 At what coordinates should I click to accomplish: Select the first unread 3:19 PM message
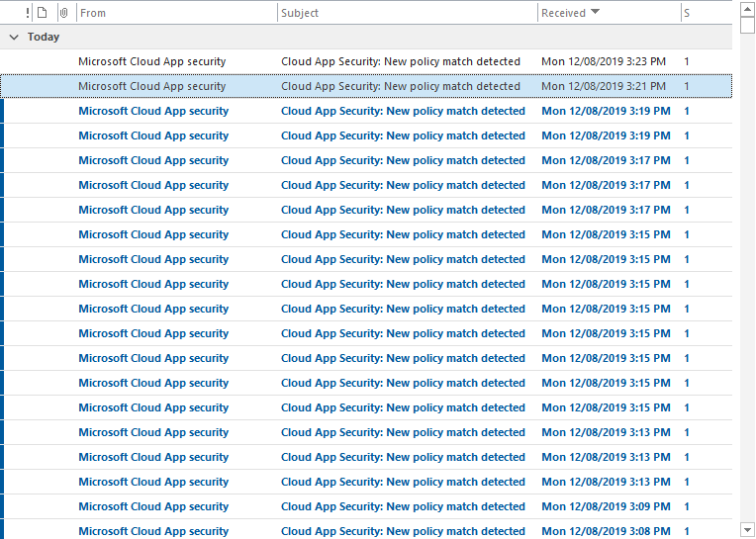click(401, 111)
